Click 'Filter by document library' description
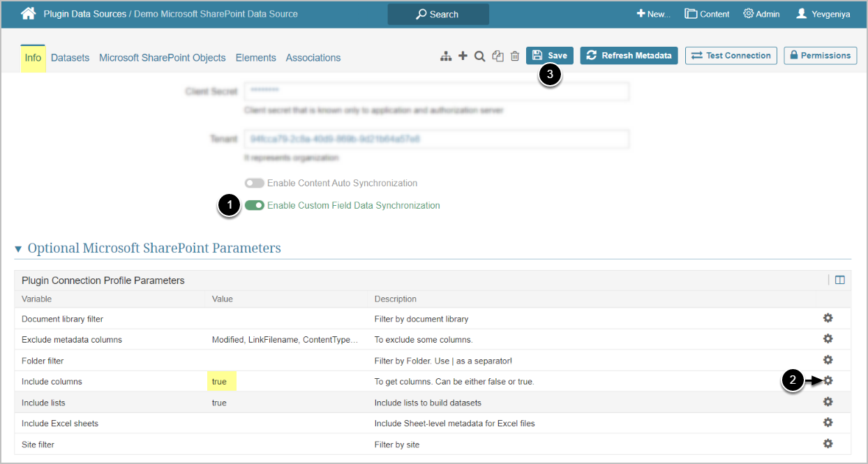This screenshot has width=868, height=464. [x=421, y=319]
